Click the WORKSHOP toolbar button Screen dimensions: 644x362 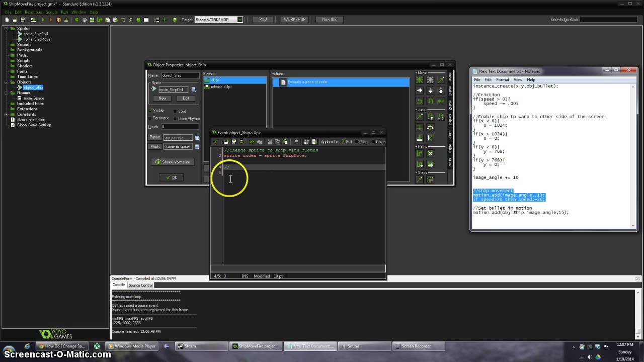pos(294,20)
